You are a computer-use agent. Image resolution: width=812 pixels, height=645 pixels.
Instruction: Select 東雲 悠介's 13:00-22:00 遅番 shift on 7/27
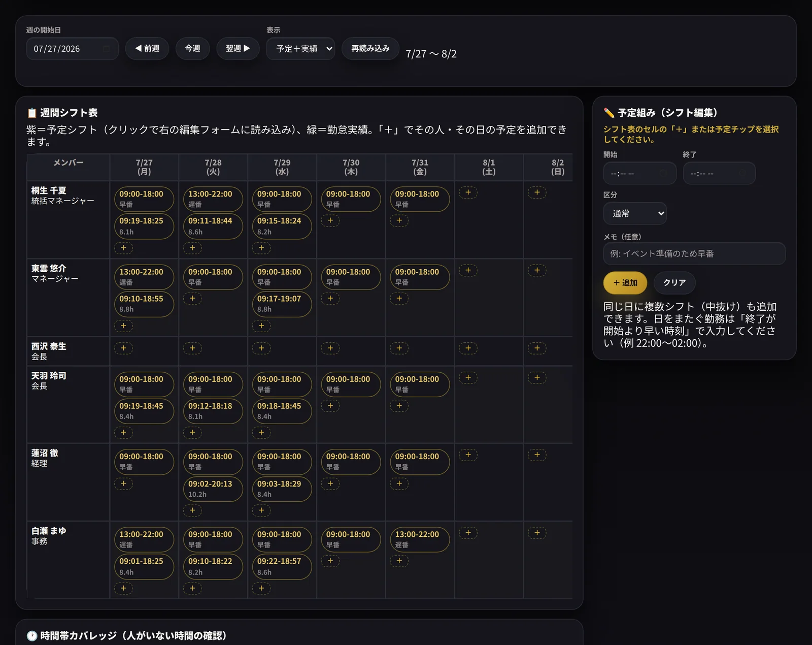point(144,277)
